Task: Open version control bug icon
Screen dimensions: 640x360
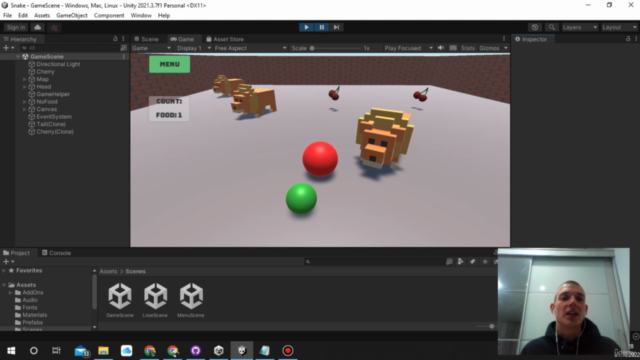Action: (x=54, y=27)
